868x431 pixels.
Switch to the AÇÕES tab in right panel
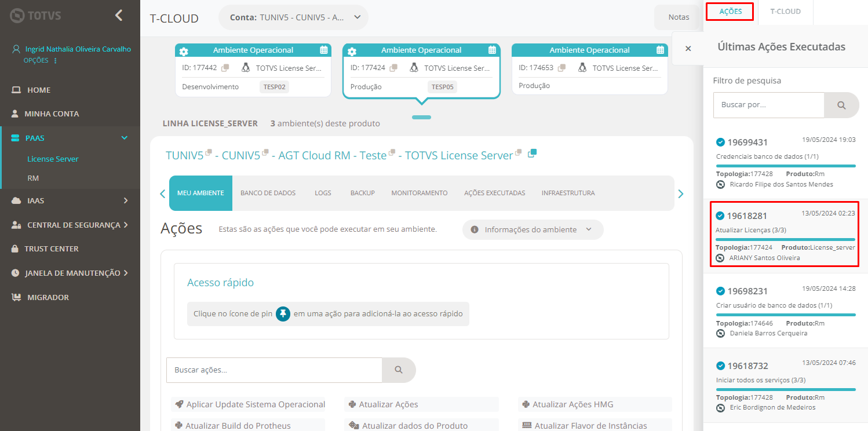tap(731, 12)
